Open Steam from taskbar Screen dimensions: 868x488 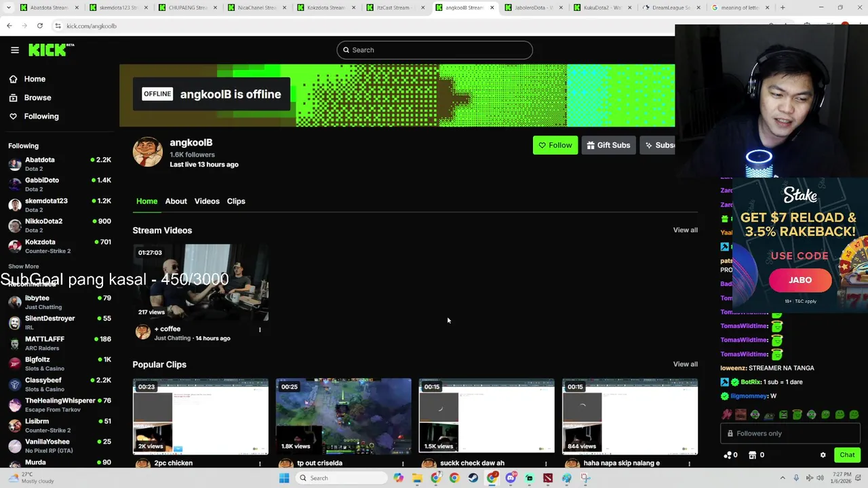(x=473, y=478)
